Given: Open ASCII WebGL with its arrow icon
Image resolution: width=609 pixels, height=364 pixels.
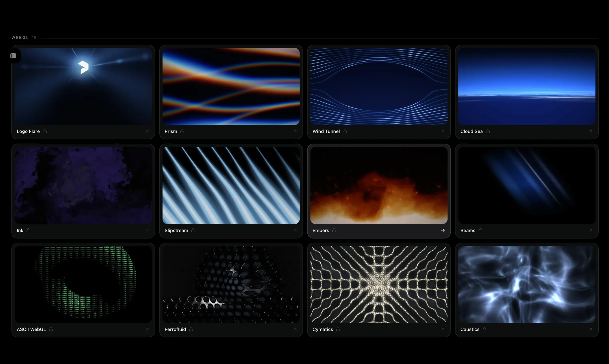Looking at the screenshot, I should click(x=147, y=330).
